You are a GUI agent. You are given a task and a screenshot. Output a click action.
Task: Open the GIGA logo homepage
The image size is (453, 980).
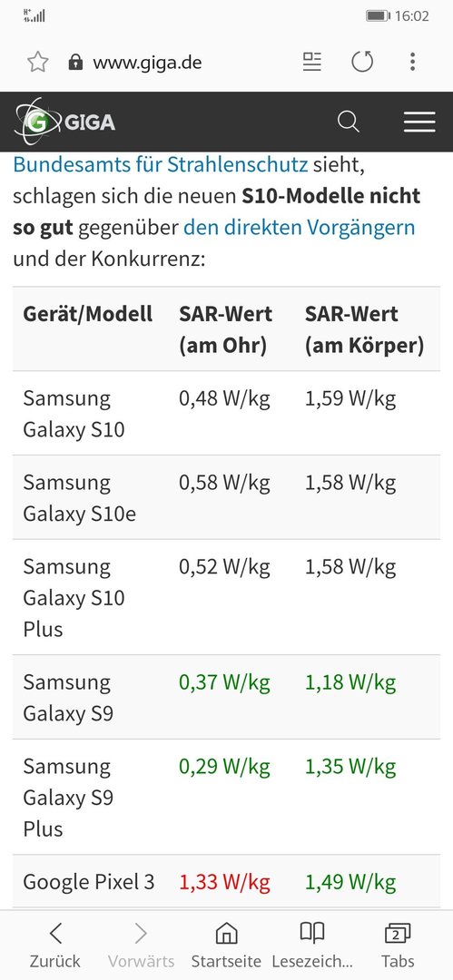click(65, 122)
